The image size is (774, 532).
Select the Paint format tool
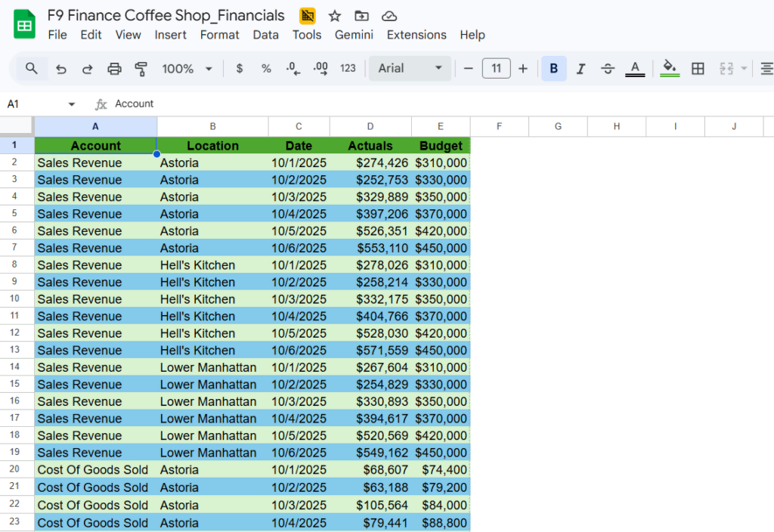[141, 69]
